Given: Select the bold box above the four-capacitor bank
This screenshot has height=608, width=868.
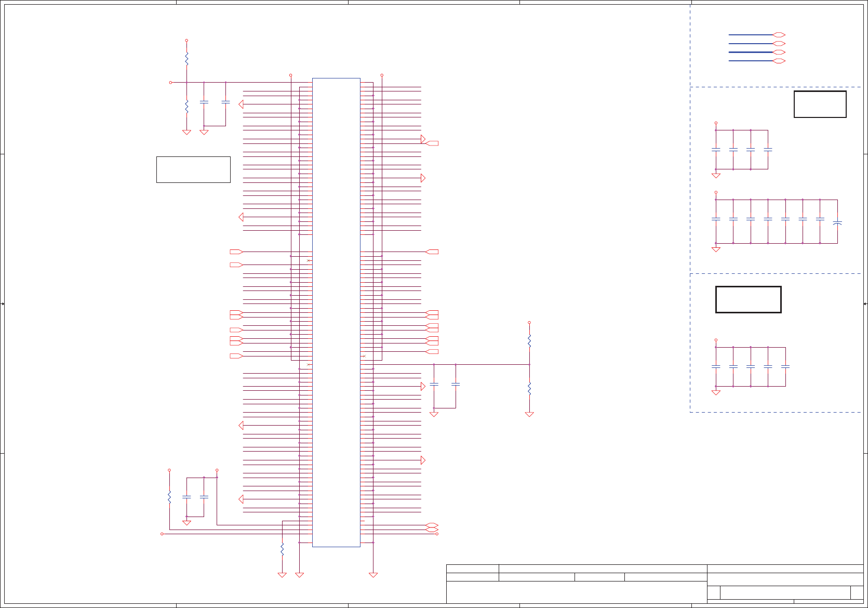Looking at the screenshot, I should (820, 104).
